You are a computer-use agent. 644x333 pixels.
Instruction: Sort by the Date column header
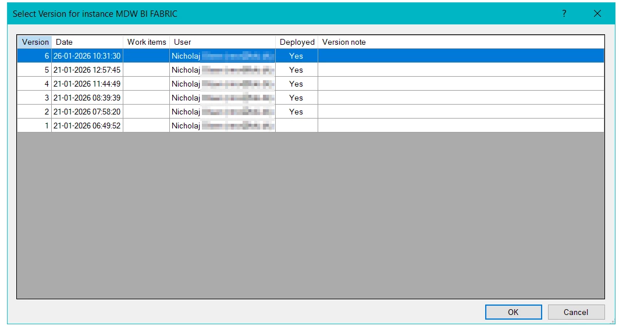pos(87,42)
